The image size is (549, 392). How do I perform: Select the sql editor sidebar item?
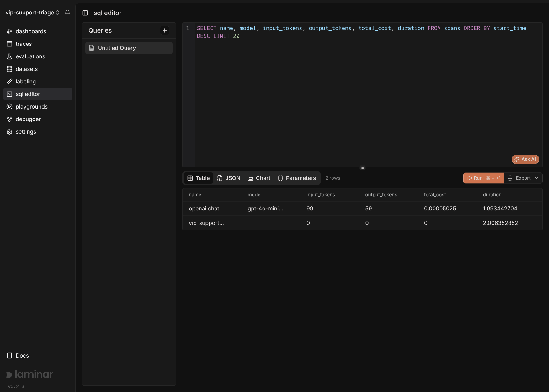point(38,94)
